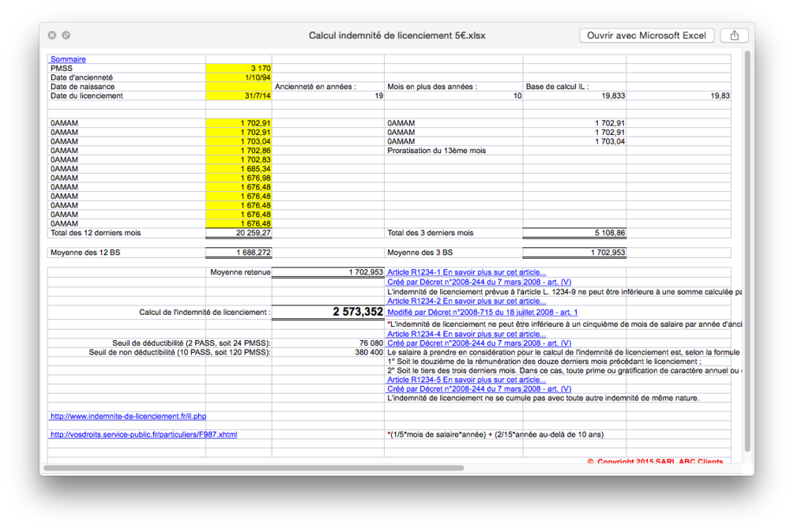Viewport: 794px width, 532px height.
Task: Click the file title Calcul indemnité de licenciement
Action: click(x=397, y=35)
